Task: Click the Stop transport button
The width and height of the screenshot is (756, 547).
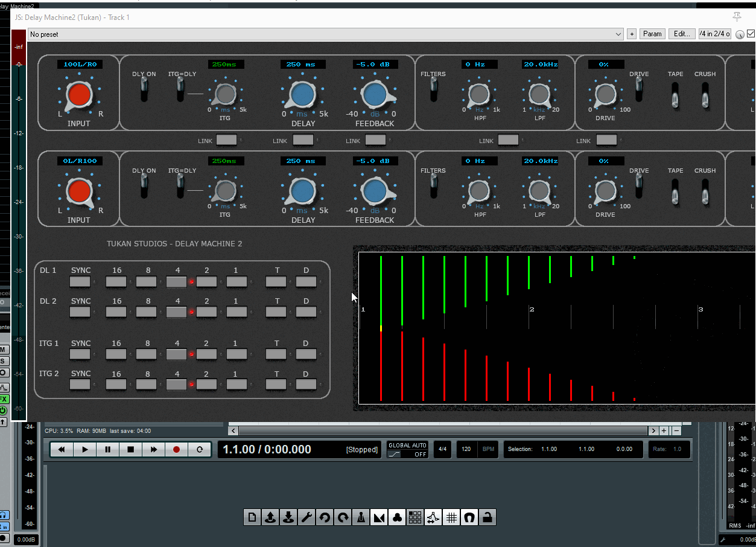Action: (x=130, y=449)
